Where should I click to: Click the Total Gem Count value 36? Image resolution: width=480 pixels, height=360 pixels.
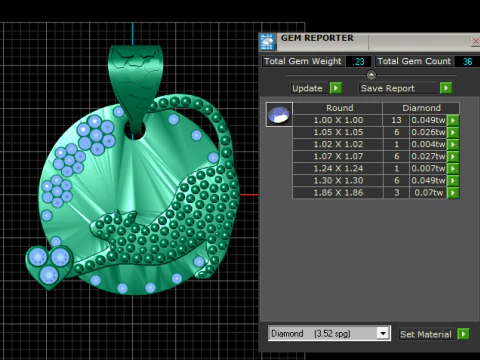[467, 62]
